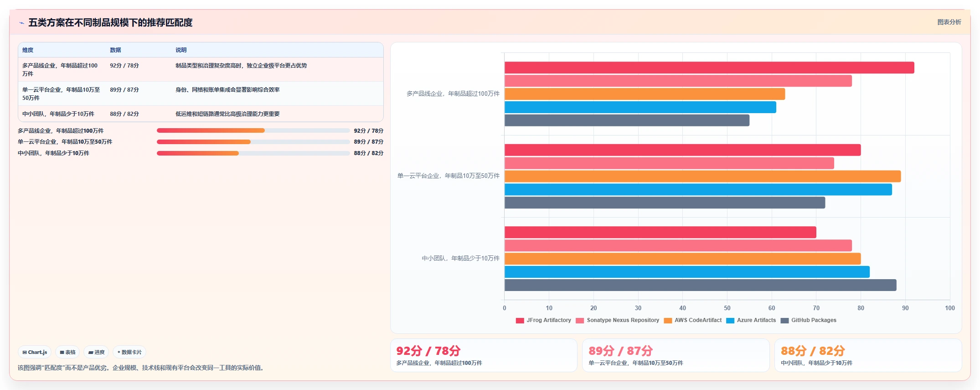Click the 数据 table column header

point(115,50)
